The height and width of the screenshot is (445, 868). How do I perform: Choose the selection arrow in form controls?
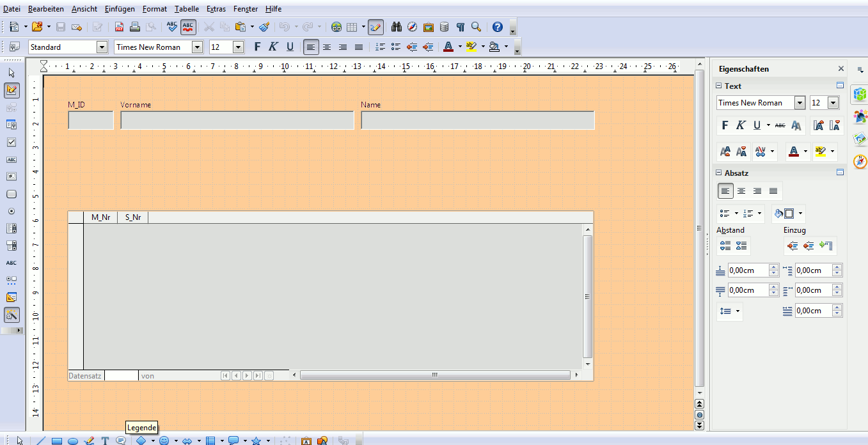12,73
